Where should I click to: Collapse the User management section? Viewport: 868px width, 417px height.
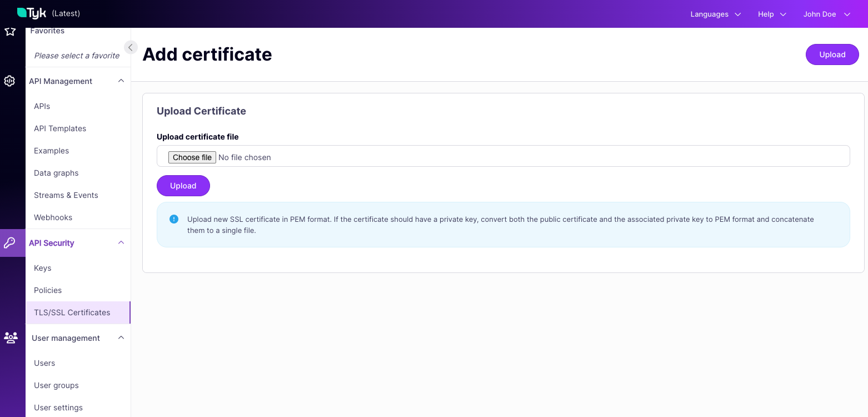pyautogui.click(x=121, y=337)
